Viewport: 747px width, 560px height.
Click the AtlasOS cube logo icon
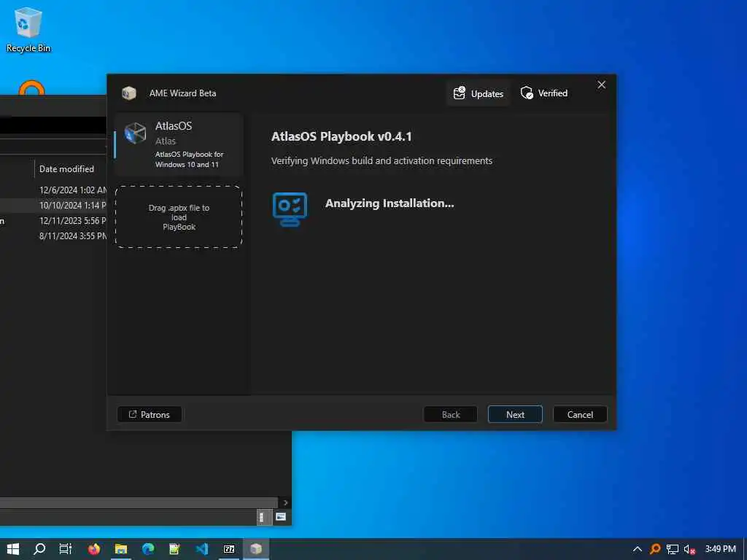pos(135,133)
